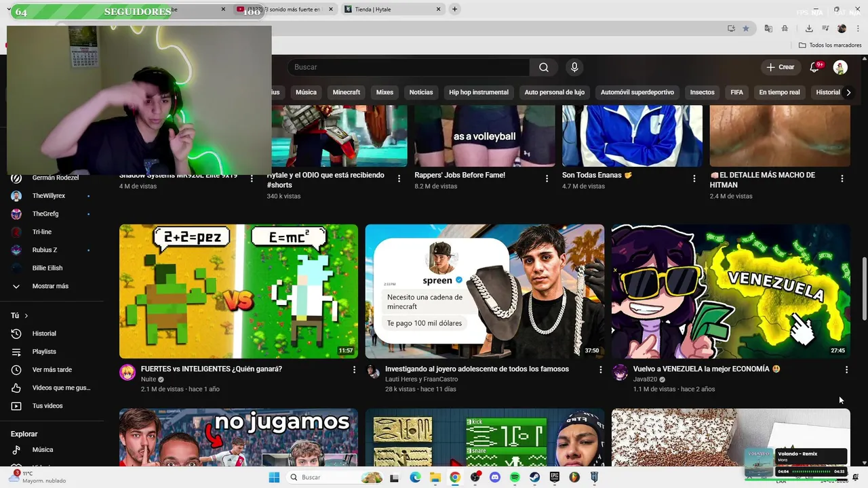Viewport: 868px width, 488px height.
Task: Click video title Investigando al joyero adolescente
Action: click(x=477, y=369)
